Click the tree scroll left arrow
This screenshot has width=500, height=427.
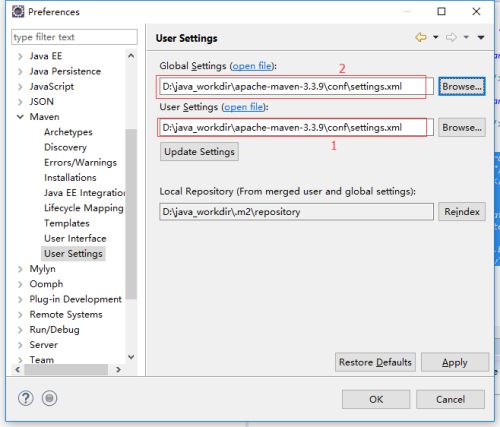click(18, 370)
